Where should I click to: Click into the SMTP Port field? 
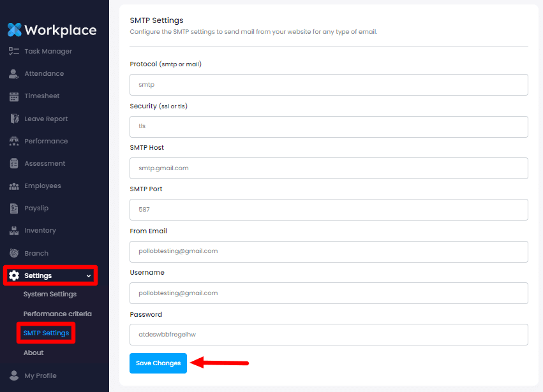[x=329, y=210]
